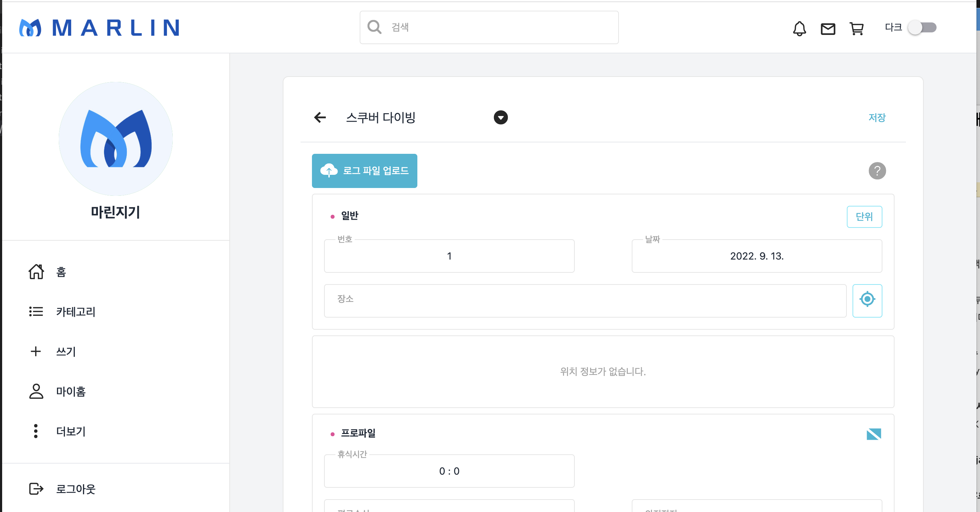Viewport: 980px width, 512px height.
Task: Open the 휴식시간 time field
Action: pyautogui.click(x=449, y=471)
